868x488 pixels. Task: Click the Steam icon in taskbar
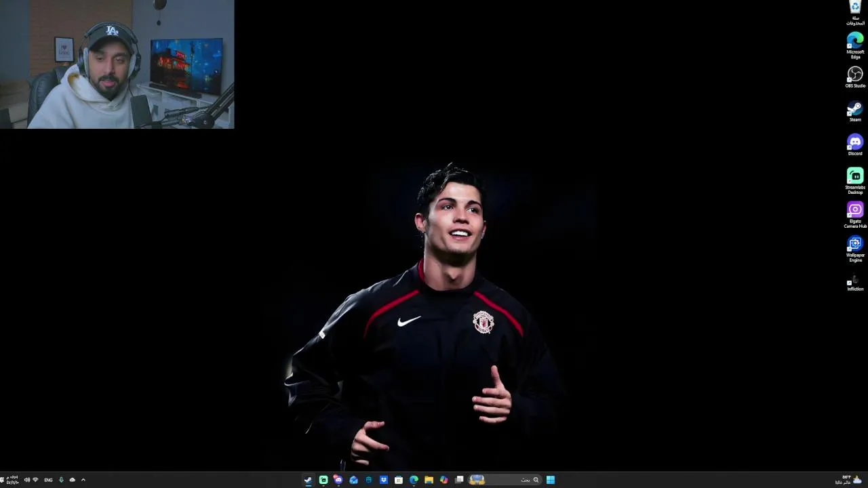point(308,480)
